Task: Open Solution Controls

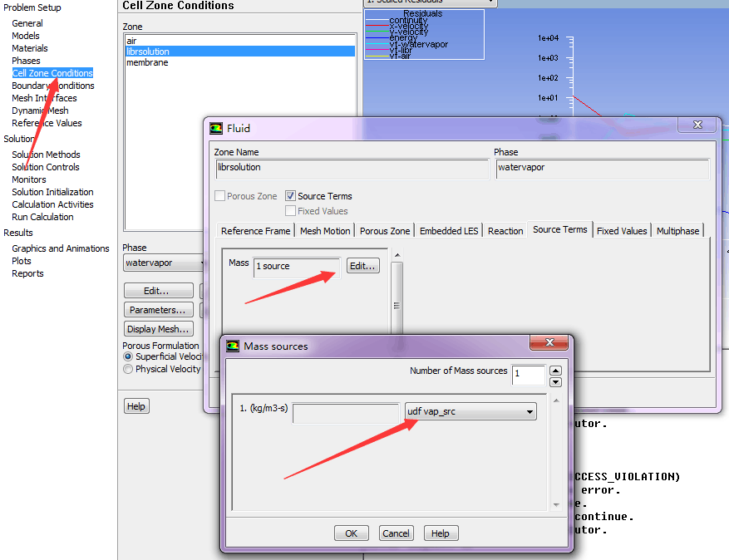Action: pyautogui.click(x=46, y=167)
